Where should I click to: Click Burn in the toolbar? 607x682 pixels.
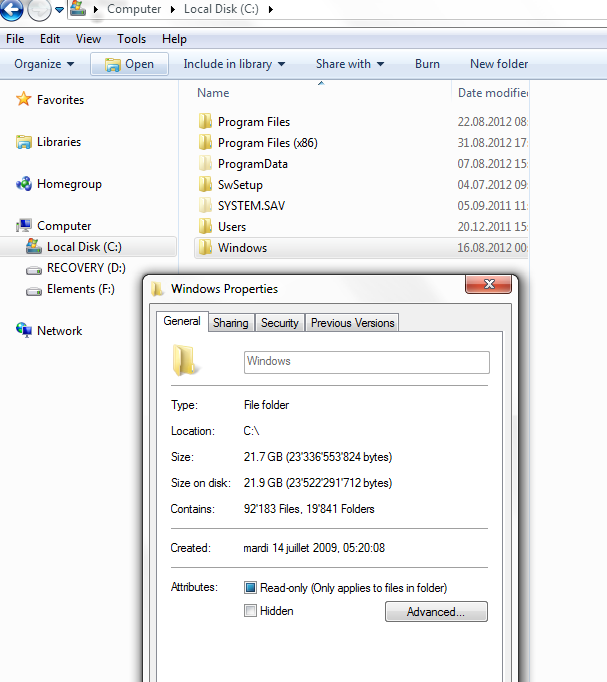pos(427,64)
